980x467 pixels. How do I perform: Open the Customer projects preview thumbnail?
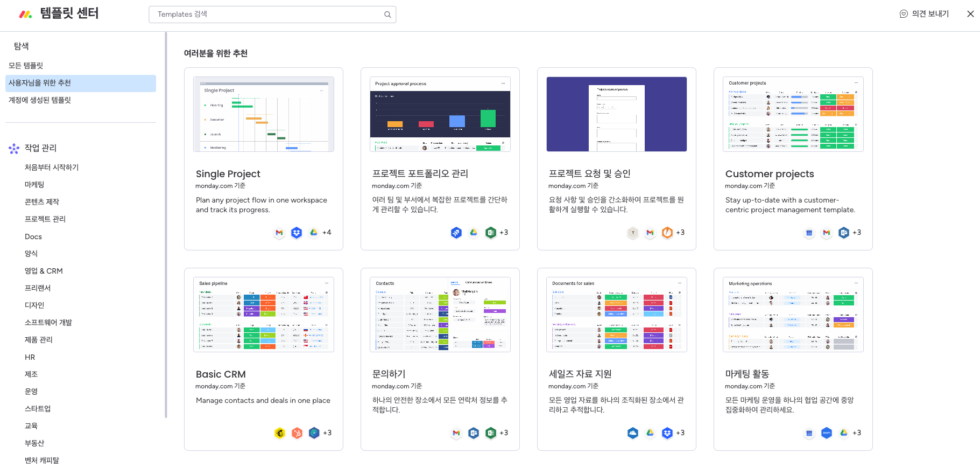pos(793,114)
